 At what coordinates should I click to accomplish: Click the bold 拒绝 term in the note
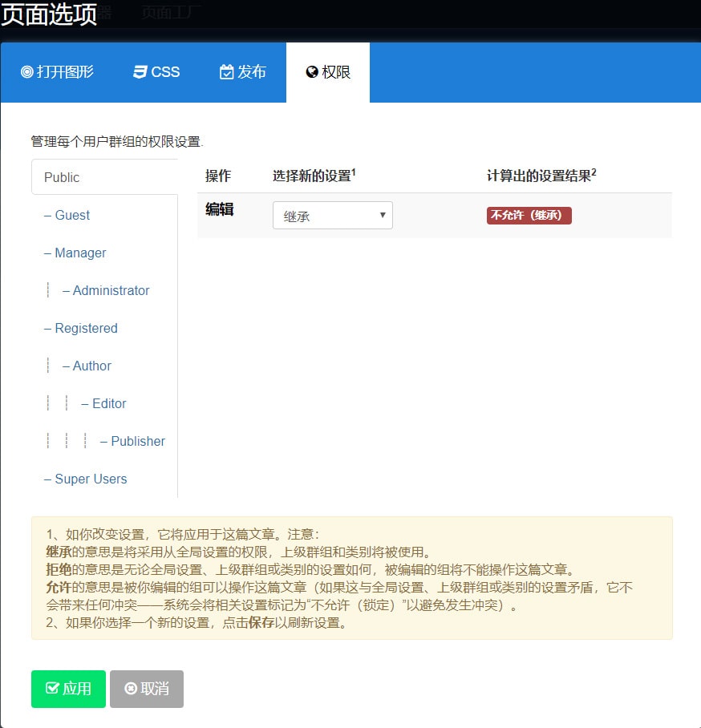[59, 569]
